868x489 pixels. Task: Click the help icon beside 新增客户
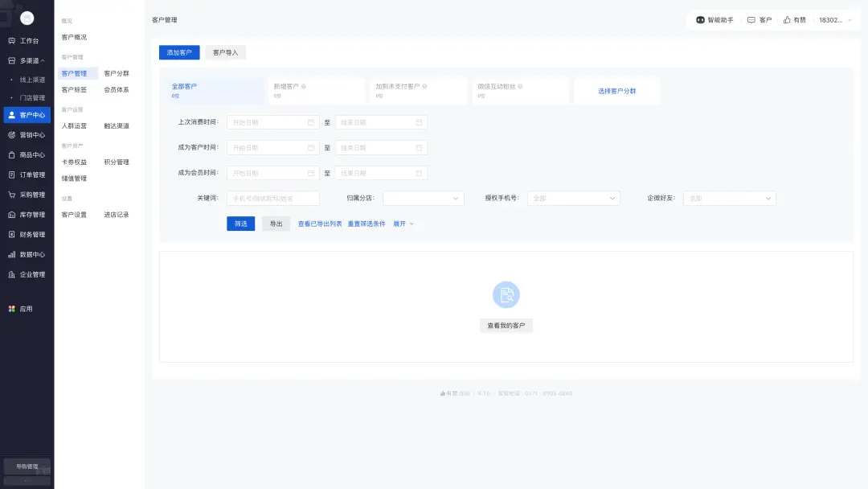[x=304, y=86]
